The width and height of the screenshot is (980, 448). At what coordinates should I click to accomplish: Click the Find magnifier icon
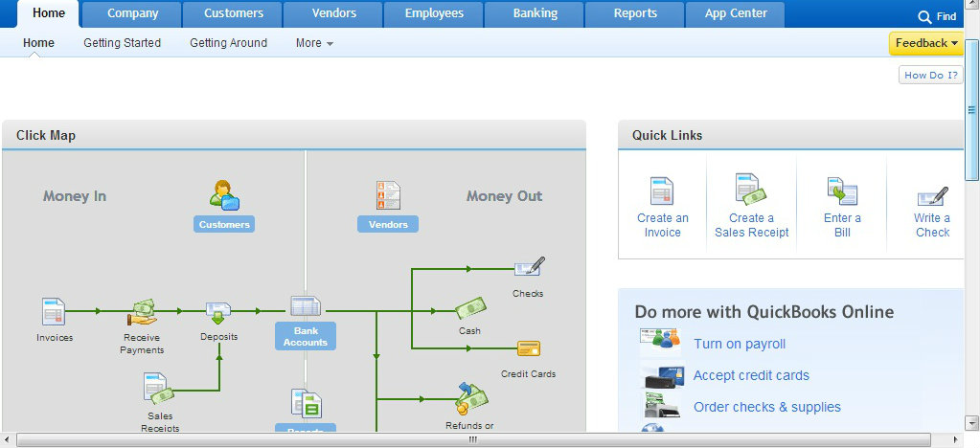tap(925, 17)
